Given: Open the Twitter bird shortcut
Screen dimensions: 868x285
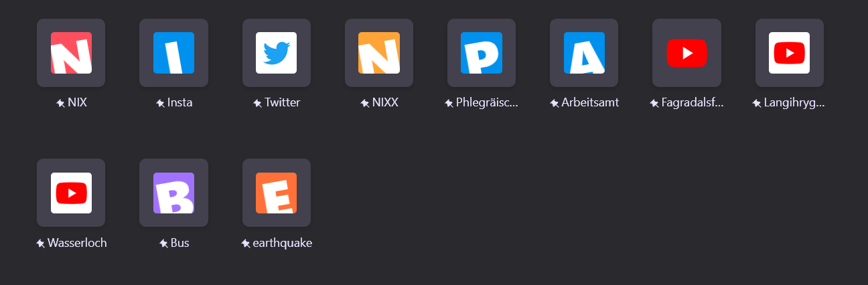Looking at the screenshot, I should [x=277, y=53].
